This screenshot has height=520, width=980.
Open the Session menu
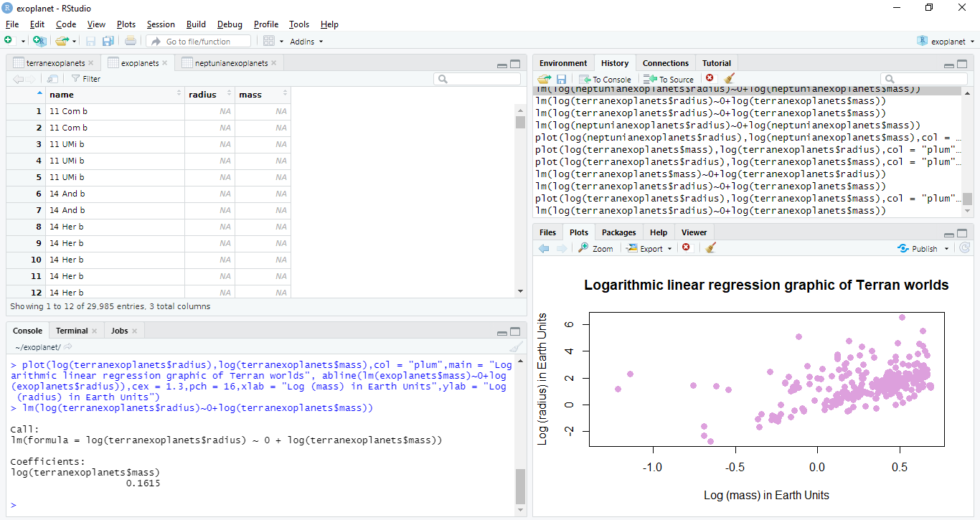(x=161, y=24)
